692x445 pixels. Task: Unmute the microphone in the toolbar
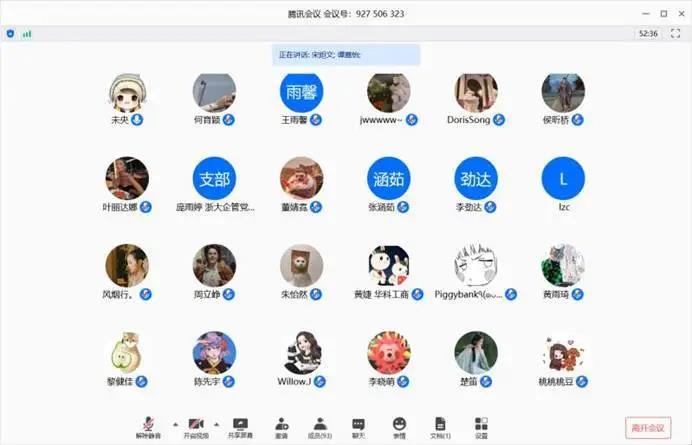pos(149,427)
